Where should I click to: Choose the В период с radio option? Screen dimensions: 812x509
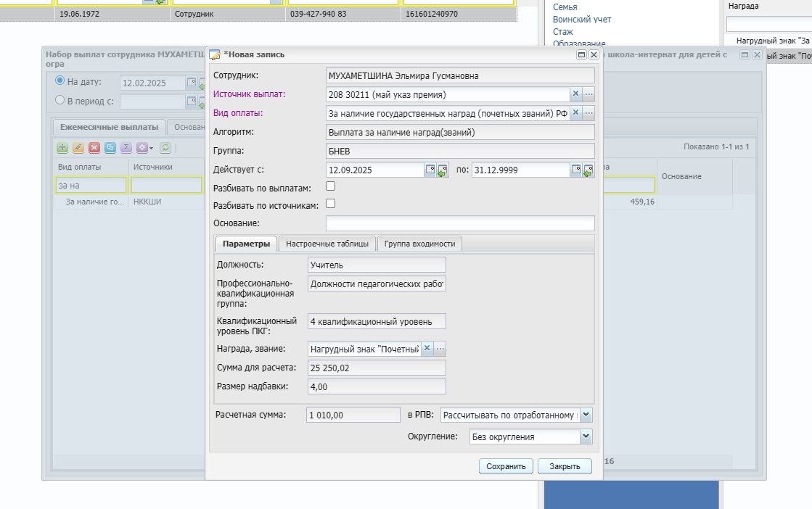click(60, 100)
